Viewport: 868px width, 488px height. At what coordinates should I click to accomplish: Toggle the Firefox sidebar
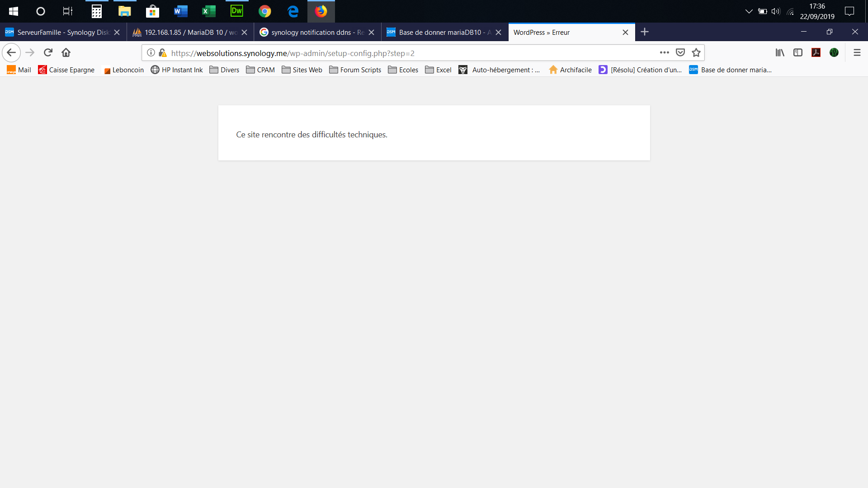(798, 53)
